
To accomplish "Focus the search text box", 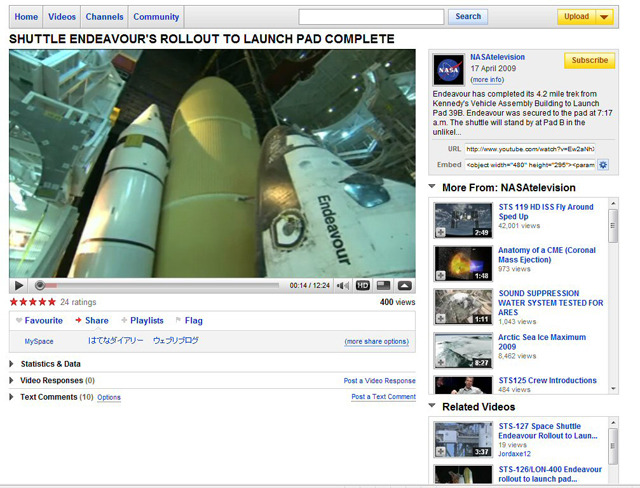I will (371, 17).
